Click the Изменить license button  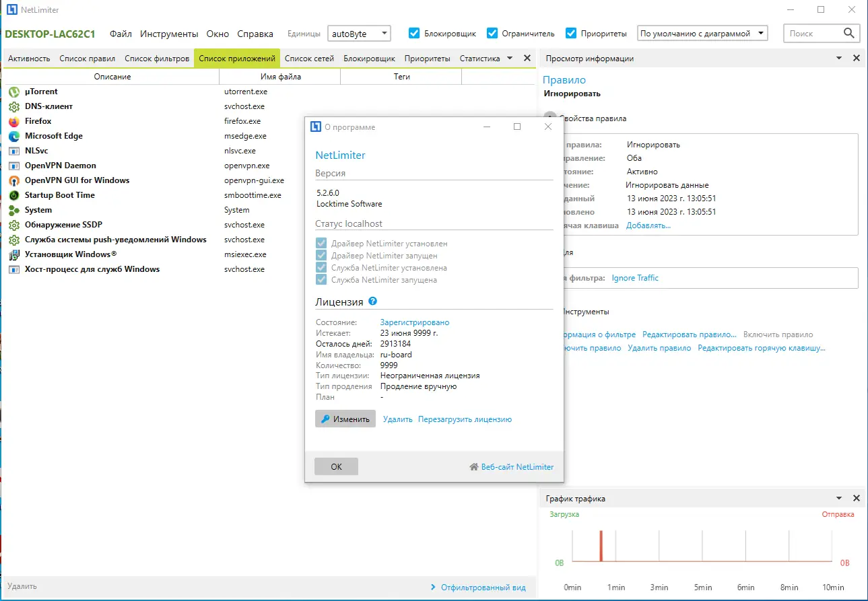click(345, 419)
